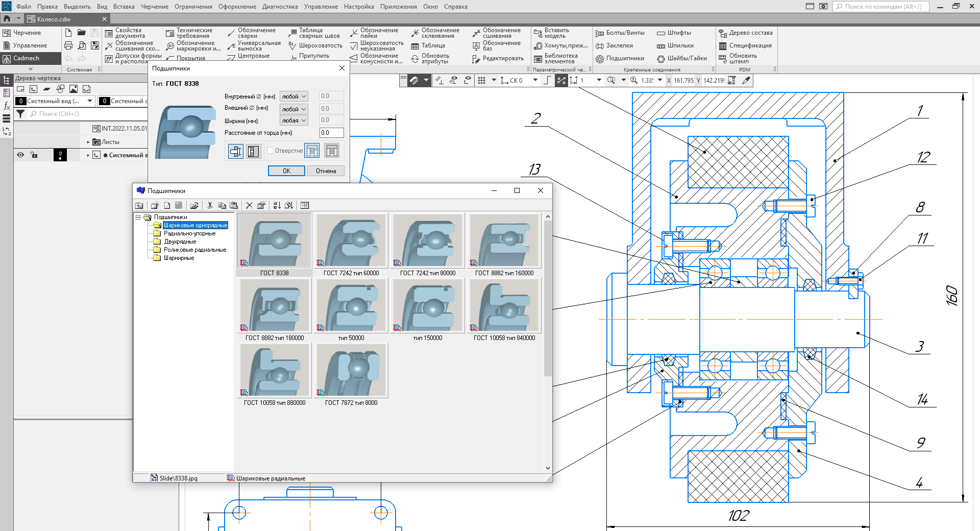The image size is (980, 531).
Task: Open the Диагностика menu
Action: [x=280, y=7]
